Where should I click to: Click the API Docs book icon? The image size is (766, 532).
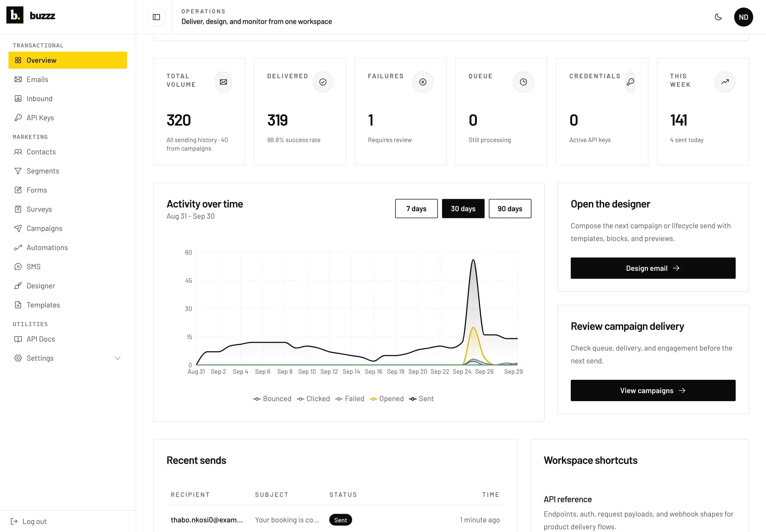pyautogui.click(x=18, y=339)
